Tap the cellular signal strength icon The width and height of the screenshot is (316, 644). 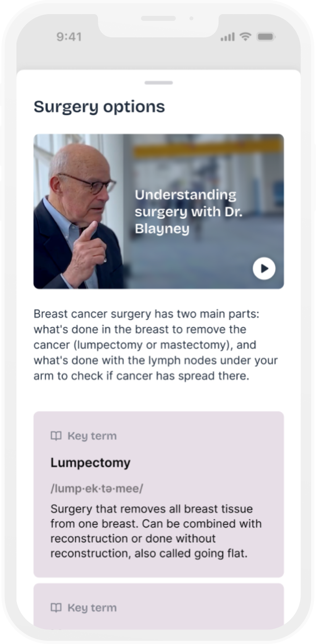[x=227, y=37]
